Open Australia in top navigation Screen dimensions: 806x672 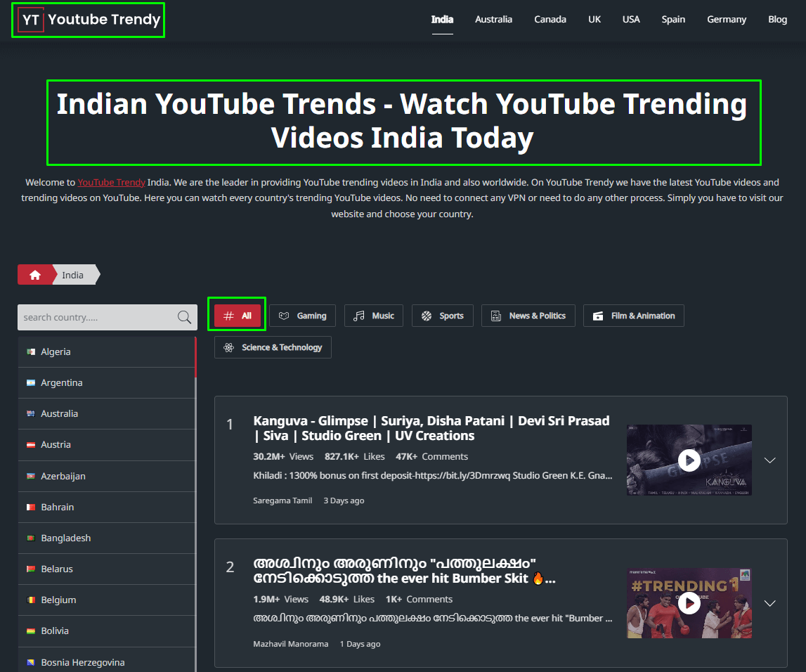coord(493,20)
